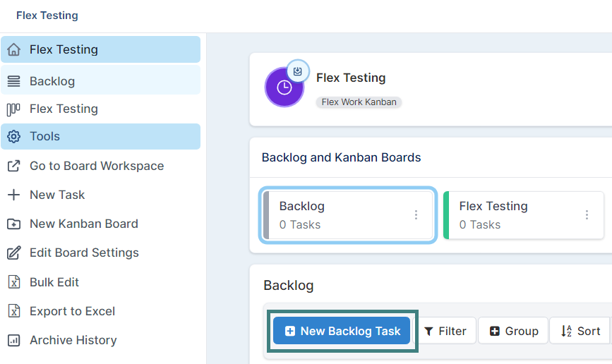This screenshot has width=612, height=364.
Task: Click the Tools gear icon
Action: [13, 137]
